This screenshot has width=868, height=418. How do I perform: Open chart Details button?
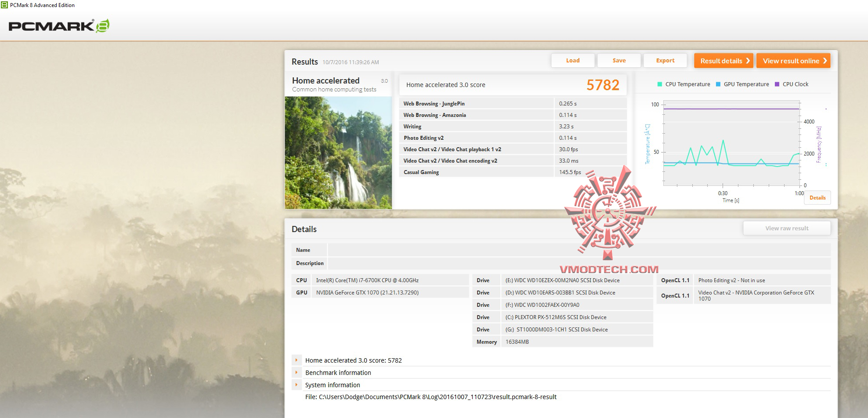click(817, 198)
